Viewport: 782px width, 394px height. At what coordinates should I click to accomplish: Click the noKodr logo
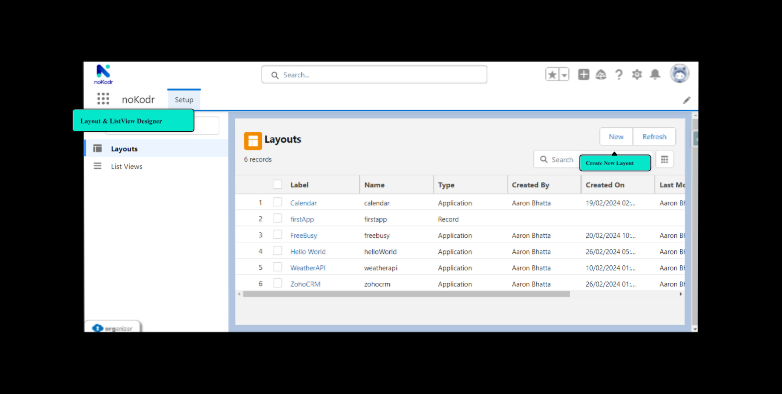point(104,74)
